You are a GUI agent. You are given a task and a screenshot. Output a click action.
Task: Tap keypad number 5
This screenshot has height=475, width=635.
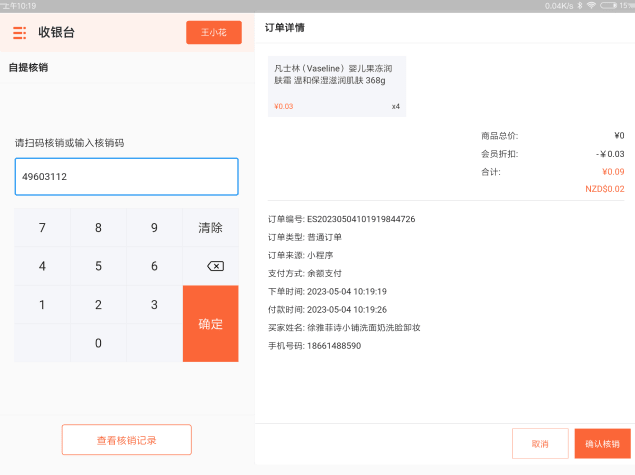98,266
